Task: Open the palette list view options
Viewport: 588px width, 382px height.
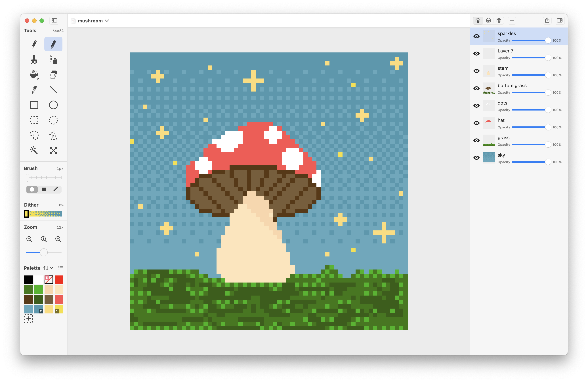Action: (x=61, y=268)
